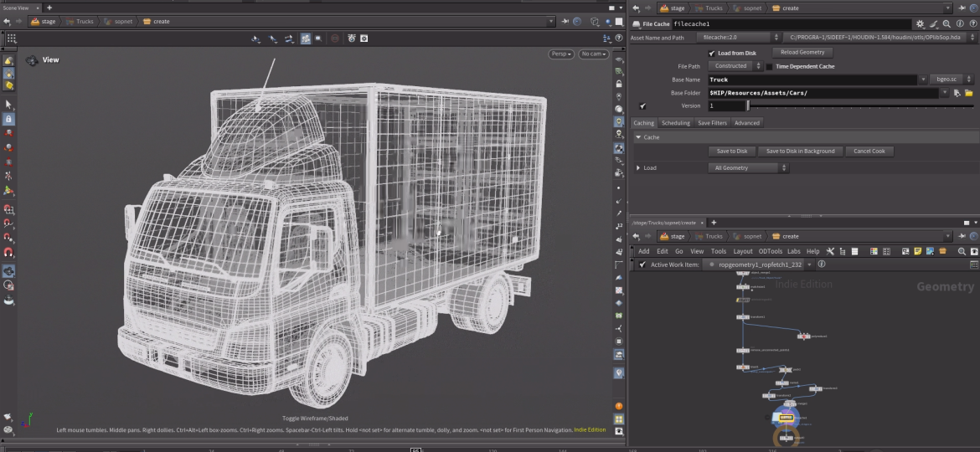Click the magnifier search icon in parameter header
Viewport: 980px width, 452px height.
(946, 24)
